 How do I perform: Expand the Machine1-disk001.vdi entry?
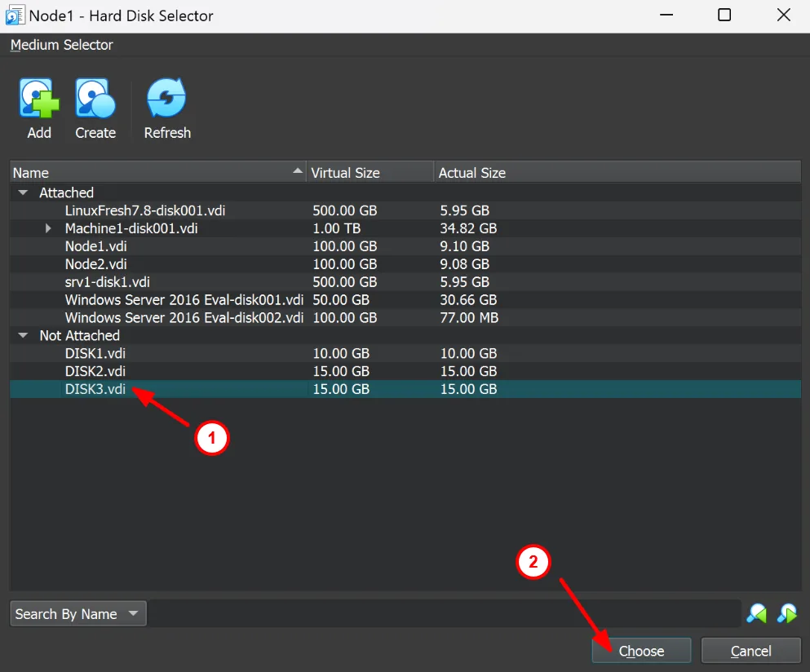(49, 229)
